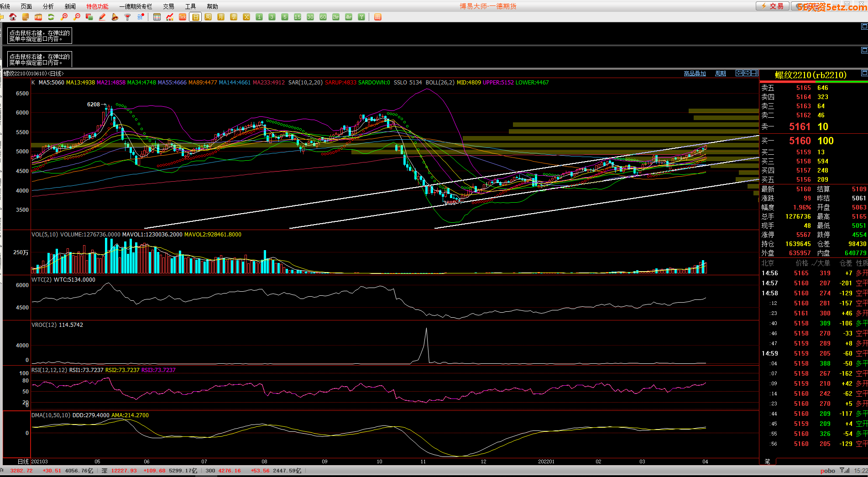The width and height of the screenshot is (868, 477).
Task: Select the 30-minute period button
Action: click(x=310, y=17)
